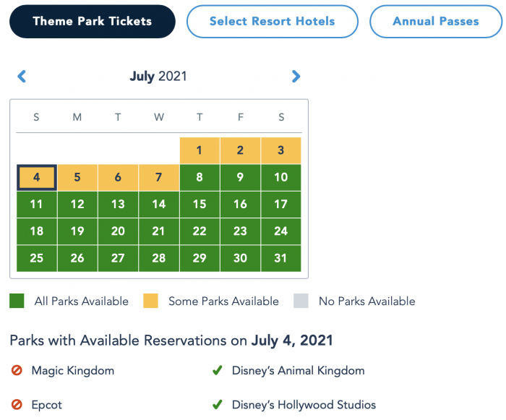Select July 4 on the calendar
Image resolution: width=506 pixels, height=420 pixels.
pos(37,177)
